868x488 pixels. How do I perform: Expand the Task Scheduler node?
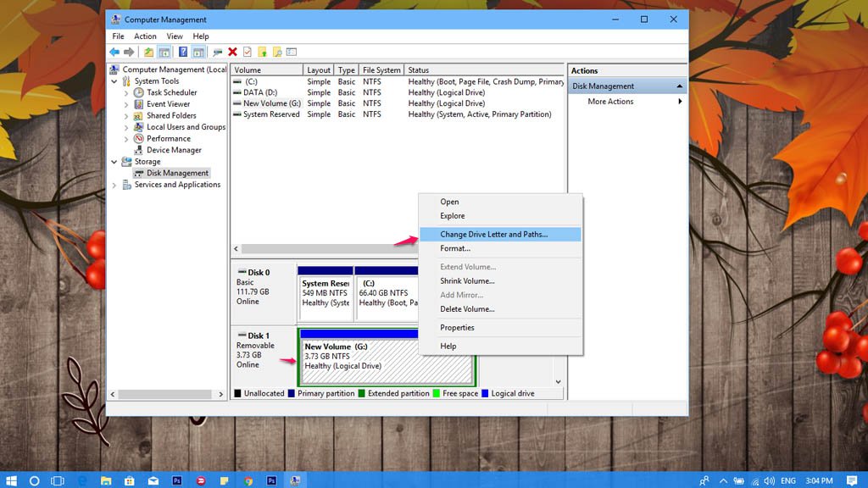pos(126,93)
